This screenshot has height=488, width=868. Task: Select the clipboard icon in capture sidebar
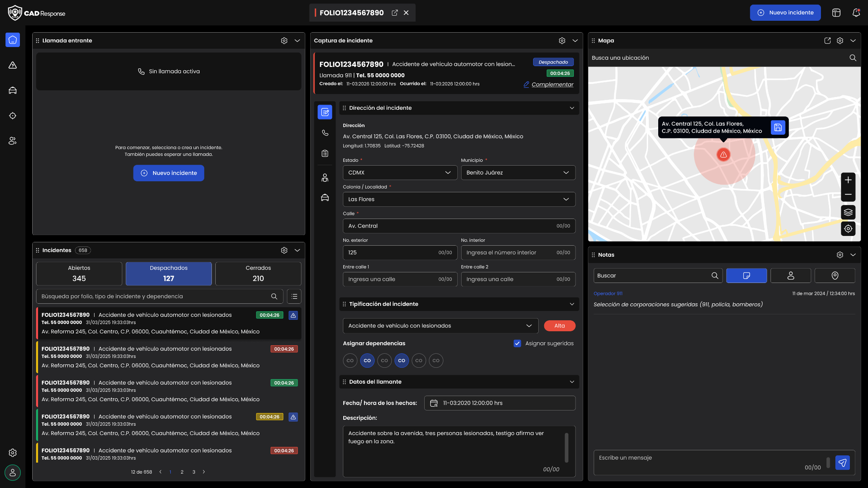pos(325,153)
